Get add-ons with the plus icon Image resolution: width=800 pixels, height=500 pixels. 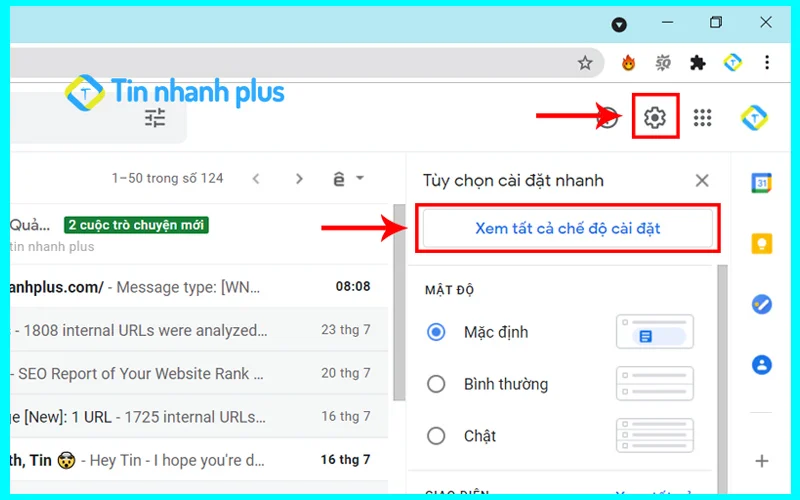pyautogui.click(x=762, y=461)
